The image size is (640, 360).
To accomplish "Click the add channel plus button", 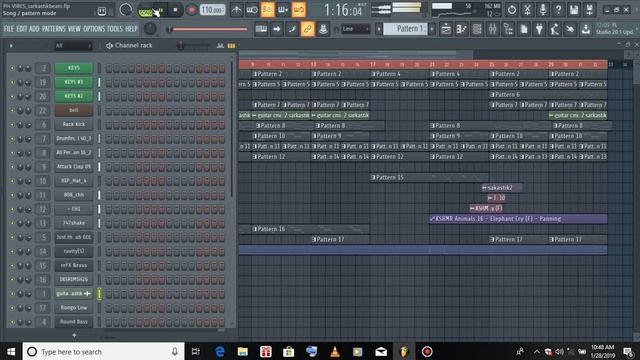I will point(74,335).
